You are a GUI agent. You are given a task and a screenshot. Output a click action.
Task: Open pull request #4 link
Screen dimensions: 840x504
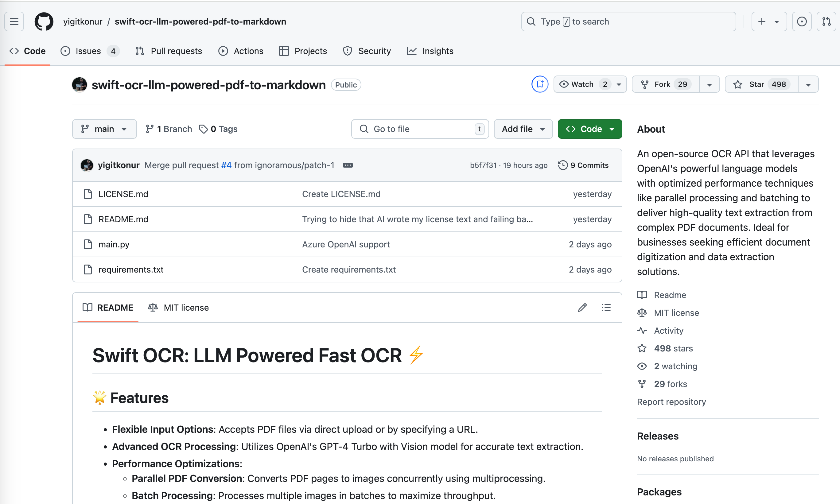coord(226,165)
